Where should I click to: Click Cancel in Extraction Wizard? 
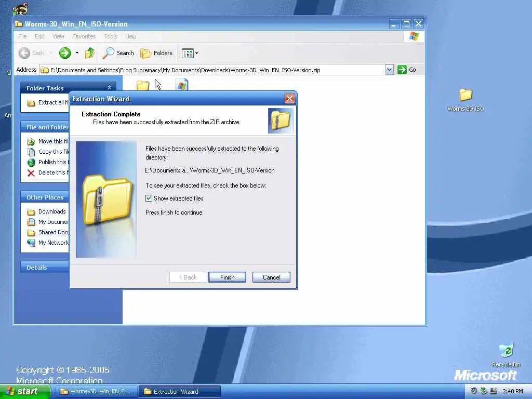pos(271,277)
